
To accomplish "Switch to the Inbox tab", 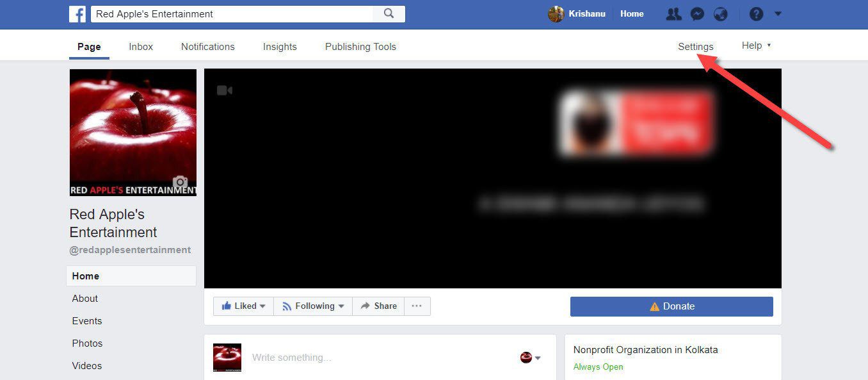I will [141, 46].
